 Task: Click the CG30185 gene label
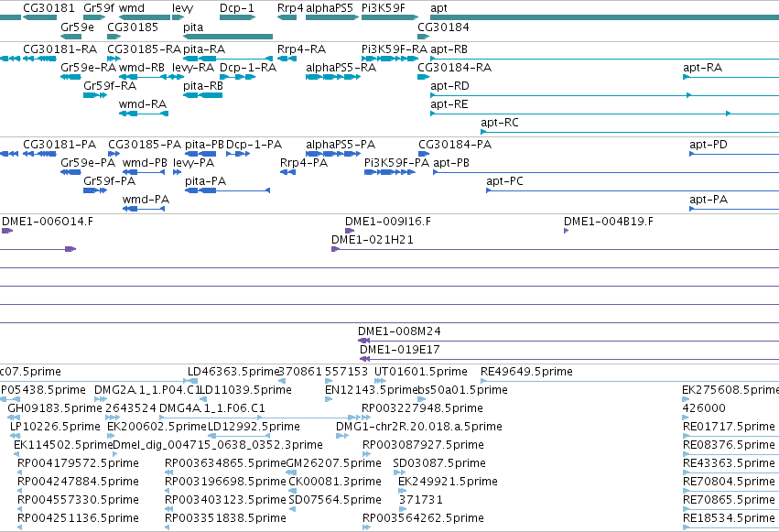click(x=133, y=27)
